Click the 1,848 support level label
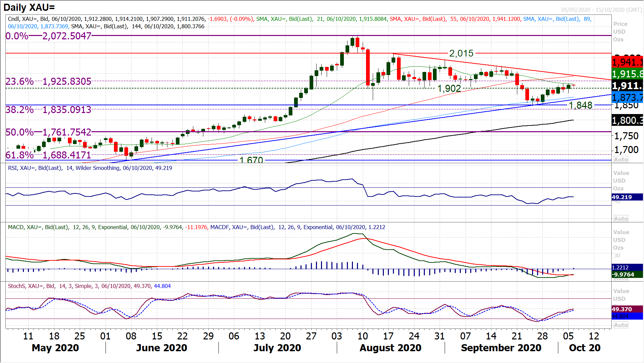This screenshot has width=644, height=363. point(580,105)
